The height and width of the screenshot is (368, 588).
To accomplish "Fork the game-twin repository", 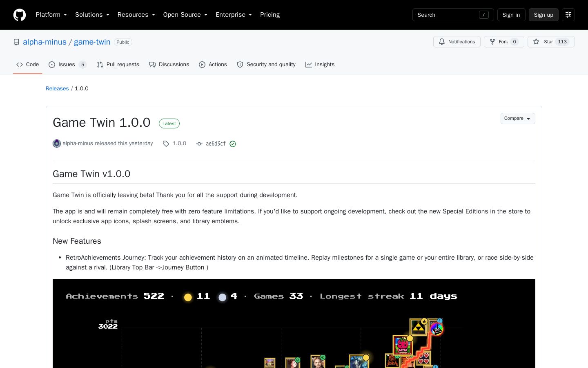I will pos(504,42).
